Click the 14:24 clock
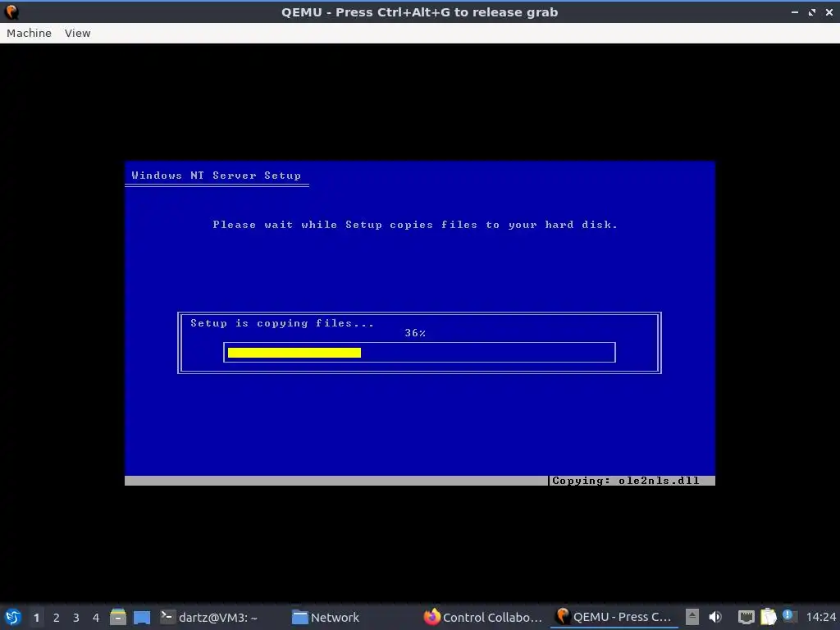The width and height of the screenshot is (840, 630). pos(820,617)
